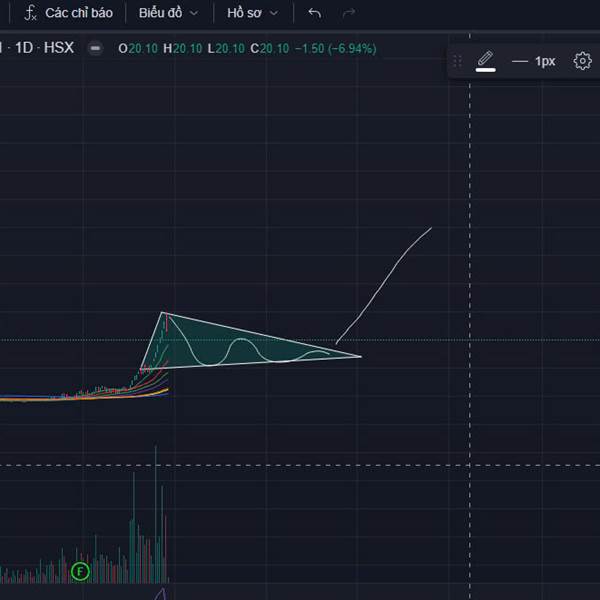
Task: Click the low value L20.10
Action: [226, 49]
